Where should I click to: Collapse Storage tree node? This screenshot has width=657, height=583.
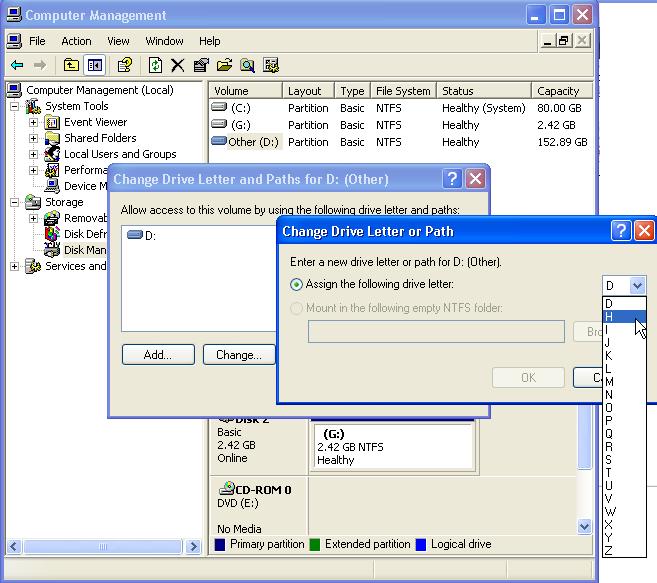[14, 202]
